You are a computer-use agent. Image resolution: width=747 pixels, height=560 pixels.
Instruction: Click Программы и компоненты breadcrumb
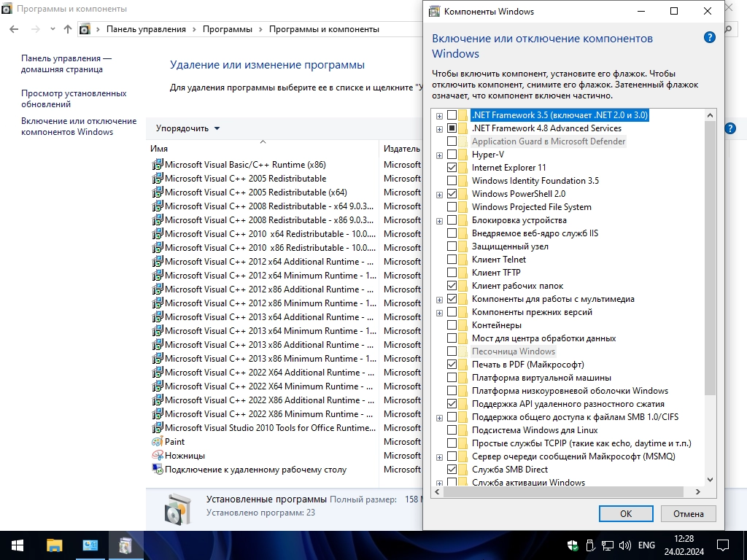pyautogui.click(x=324, y=29)
